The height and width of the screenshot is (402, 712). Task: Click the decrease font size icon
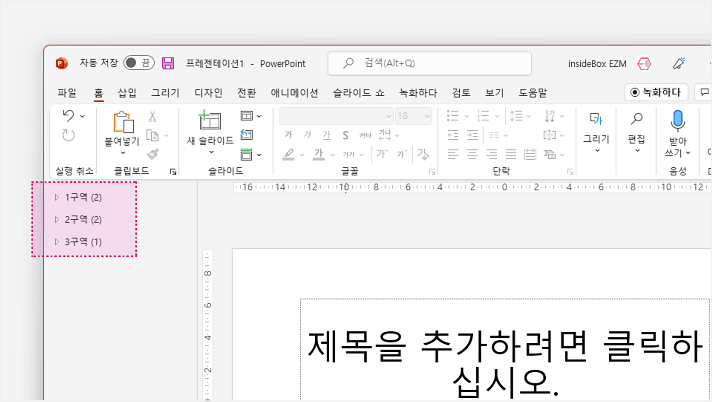tap(402, 154)
